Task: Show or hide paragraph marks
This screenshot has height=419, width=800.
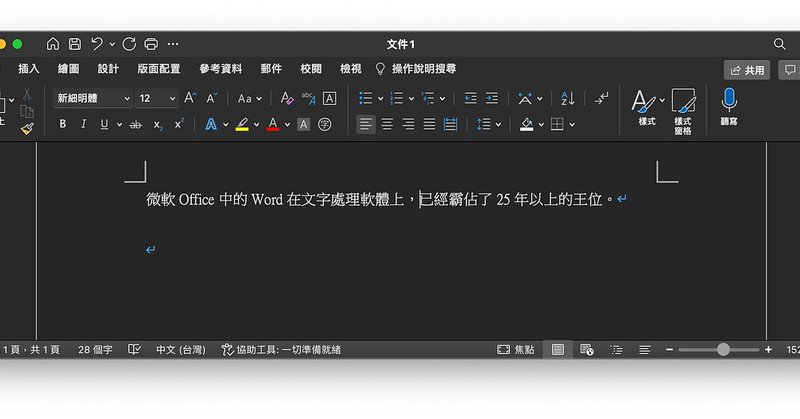Action: 602,98
